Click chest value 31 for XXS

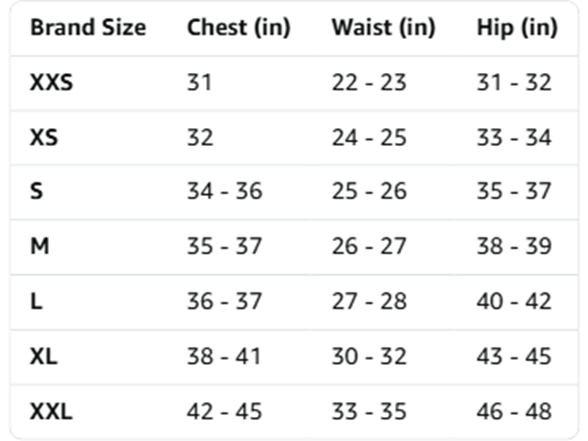(200, 82)
